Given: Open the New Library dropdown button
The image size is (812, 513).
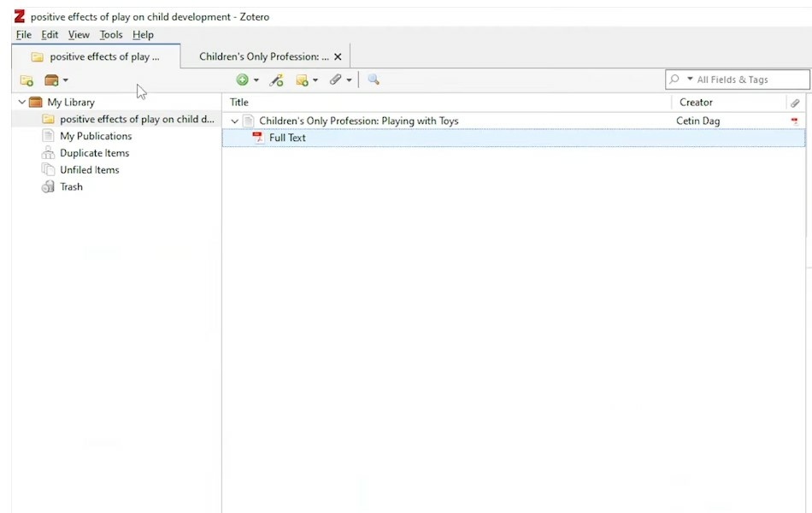Looking at the screenshot, I should (56, 80).
